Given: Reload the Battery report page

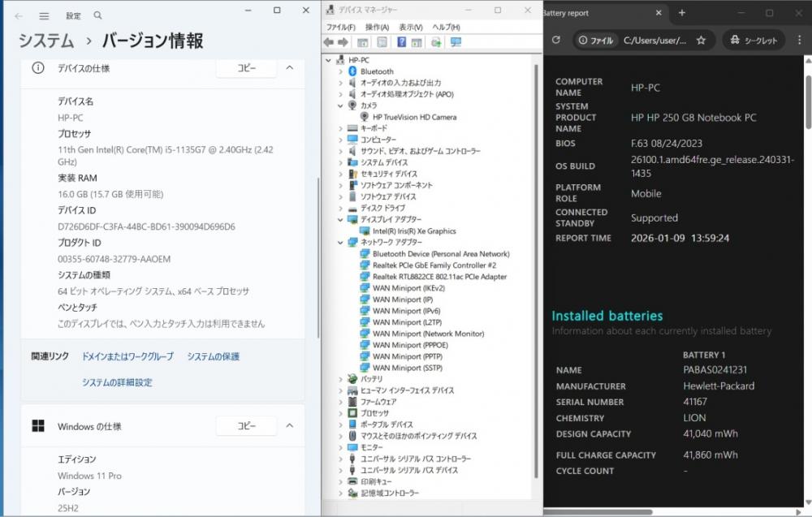Looking at the screenshot, I should click(555, 40).
